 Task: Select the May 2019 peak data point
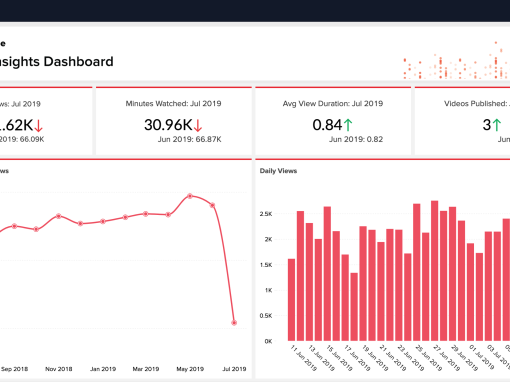pos(190,196)
